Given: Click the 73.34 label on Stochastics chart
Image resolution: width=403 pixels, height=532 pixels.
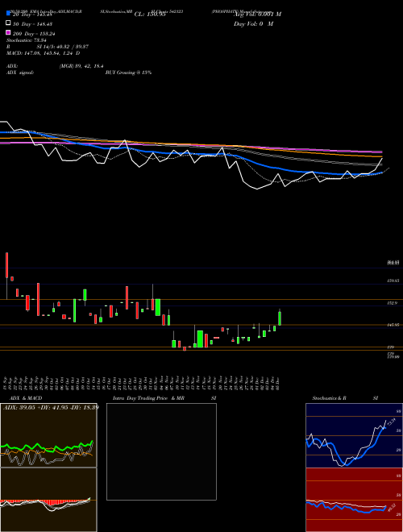Looking at the screenshot, I should 391,422.
